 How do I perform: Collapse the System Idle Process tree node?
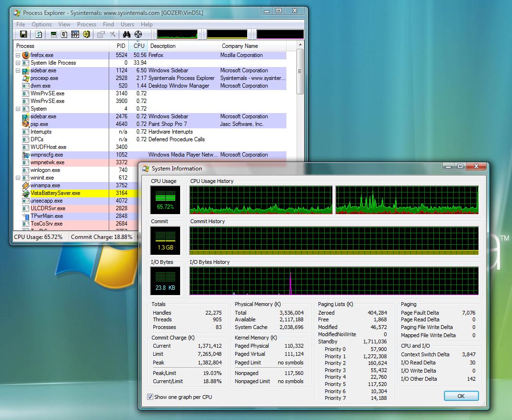[18, 63]
